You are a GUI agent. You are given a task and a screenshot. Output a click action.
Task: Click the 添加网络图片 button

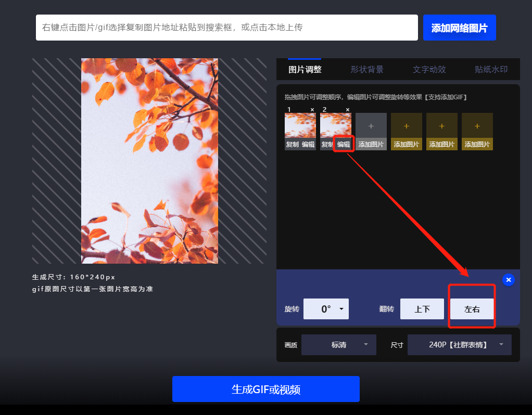pos(460,27)
